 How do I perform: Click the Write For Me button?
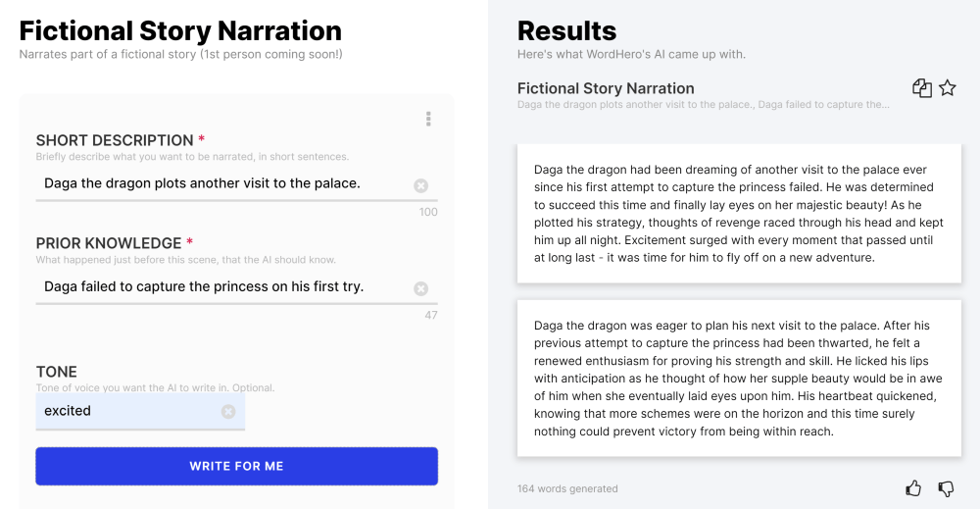[x=236, y=466]
